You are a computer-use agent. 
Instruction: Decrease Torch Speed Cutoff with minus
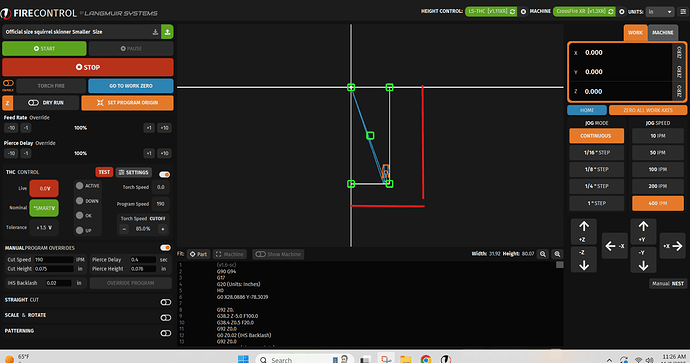[x=125, y=229]
